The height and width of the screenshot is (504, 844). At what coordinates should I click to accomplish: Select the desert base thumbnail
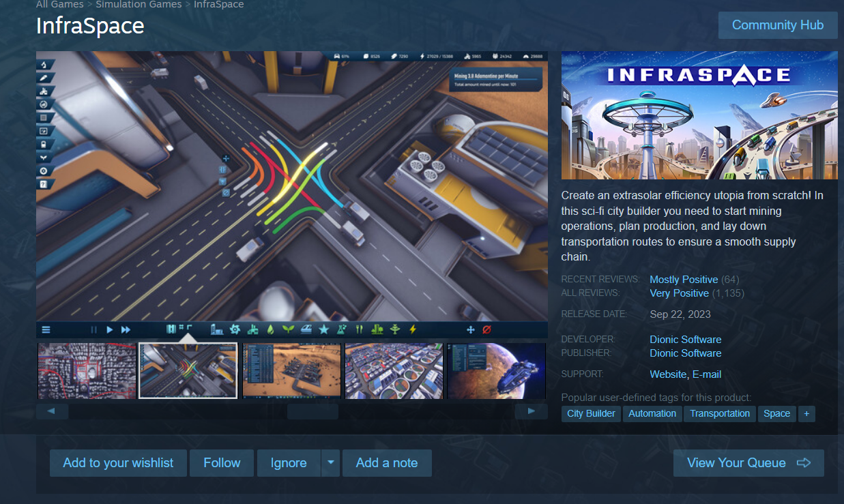click(x=291, y=370)
